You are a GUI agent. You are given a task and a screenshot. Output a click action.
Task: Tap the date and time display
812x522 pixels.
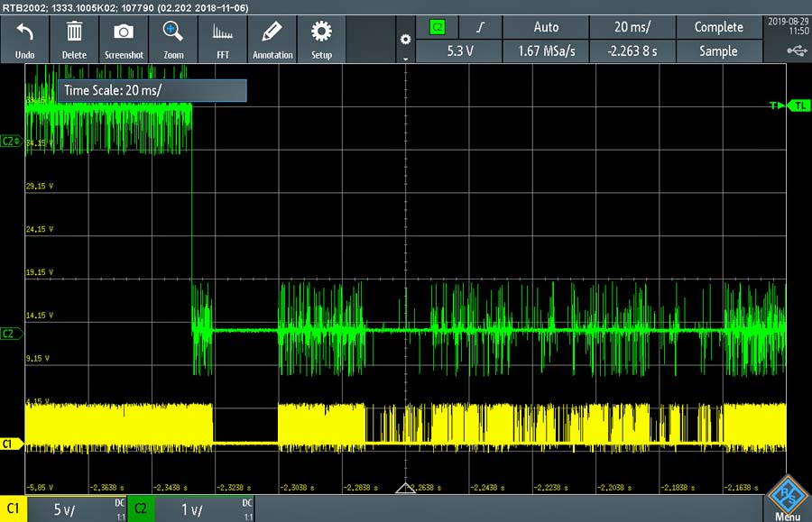tap(789, 26)
